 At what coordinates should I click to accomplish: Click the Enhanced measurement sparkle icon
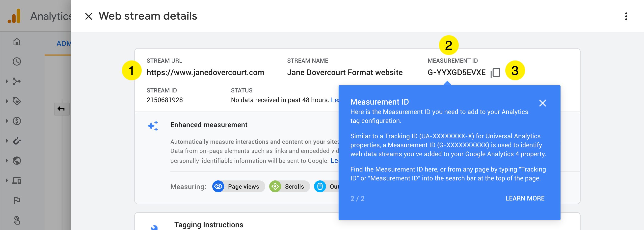(153, 126)
